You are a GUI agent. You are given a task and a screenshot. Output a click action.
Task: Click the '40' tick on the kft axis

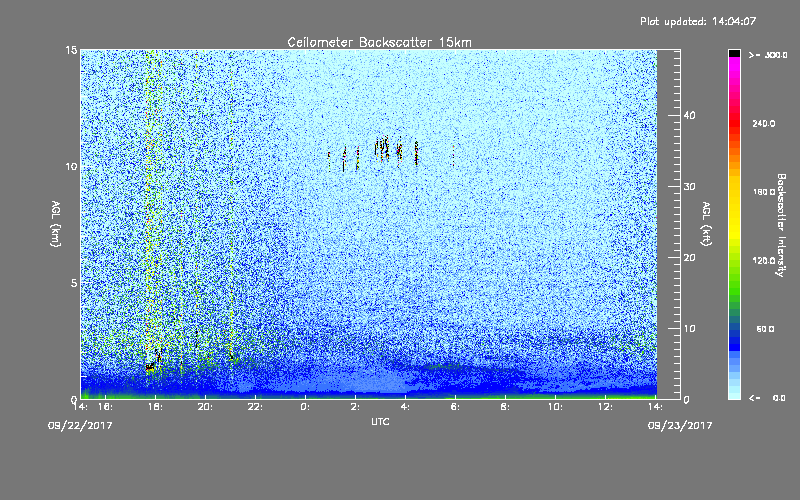pos(689,115)
